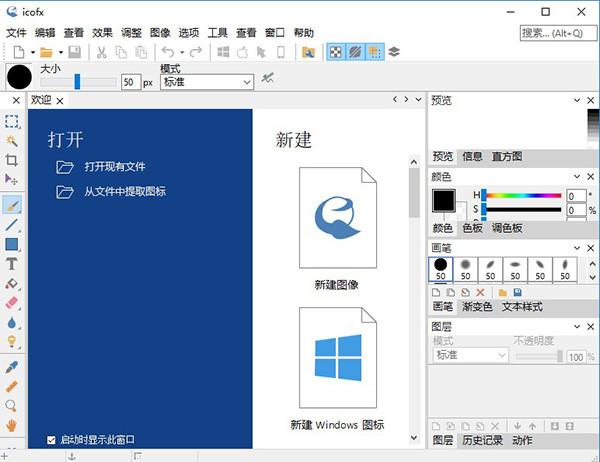Select the Magic Wand tool
The image size is (600, 462).
pyautogui.click(x=12, y=141)
